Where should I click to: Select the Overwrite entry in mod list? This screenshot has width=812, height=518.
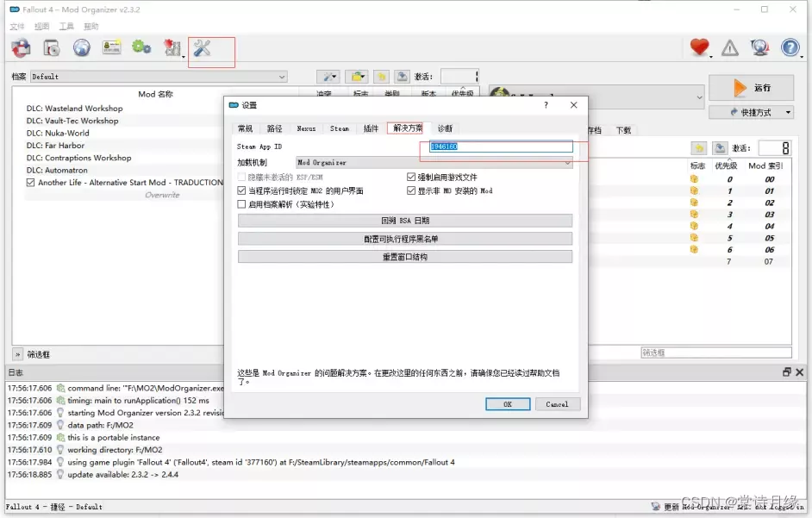click(x=162, y=195)
